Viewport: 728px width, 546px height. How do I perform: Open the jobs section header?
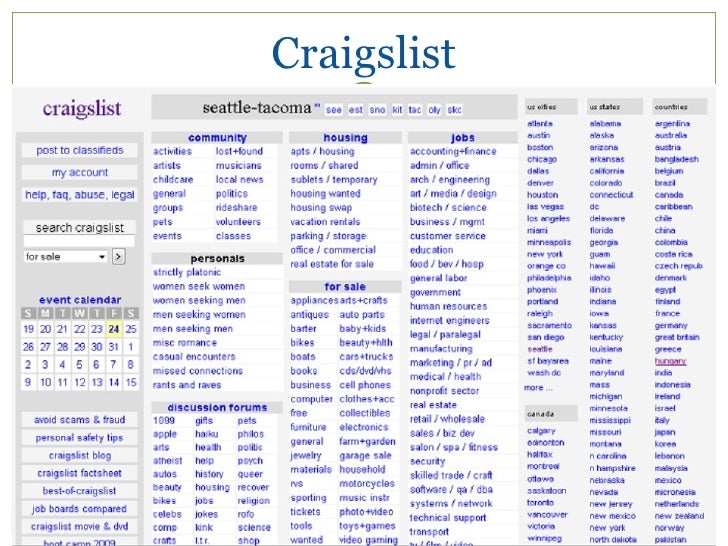[x=463, y=138]
